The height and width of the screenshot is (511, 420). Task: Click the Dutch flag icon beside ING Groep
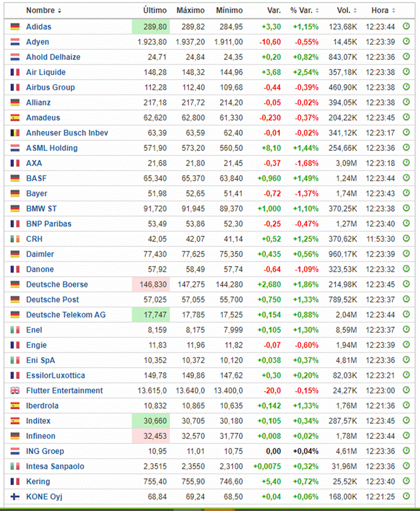15,451
